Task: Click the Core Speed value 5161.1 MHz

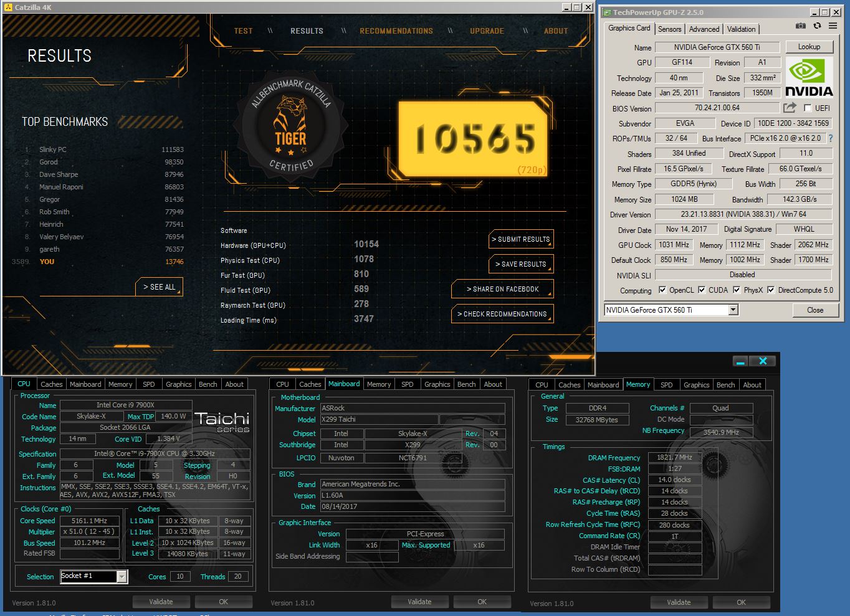Action: click(x=89, y=521)
